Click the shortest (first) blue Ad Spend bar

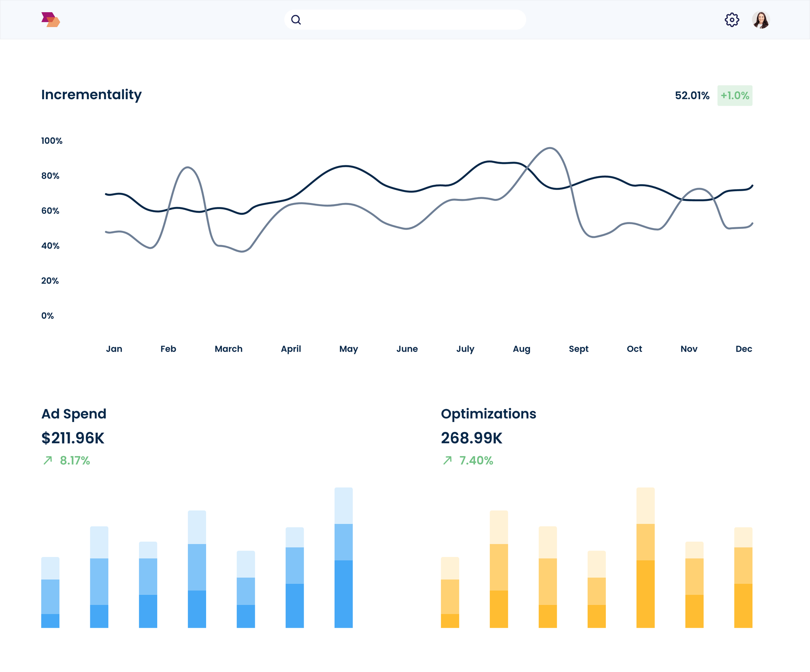click(50, 593)
